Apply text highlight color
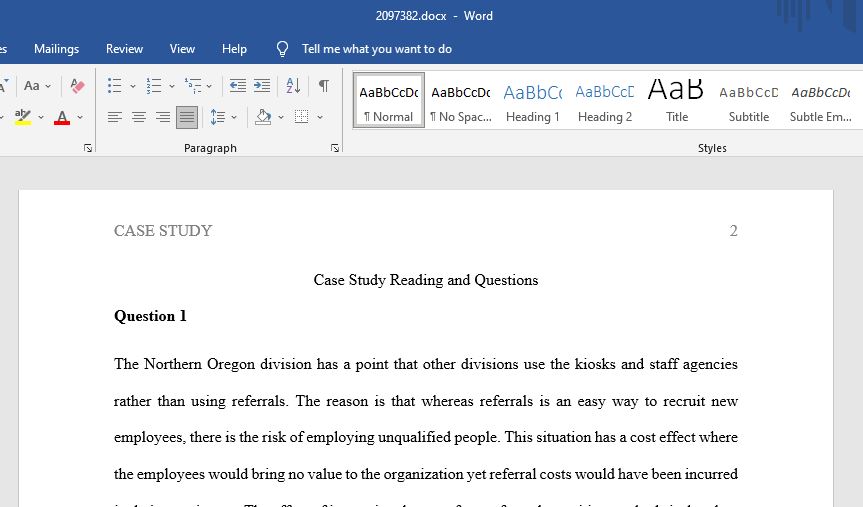Screen dimensions: 863x507 23,117
